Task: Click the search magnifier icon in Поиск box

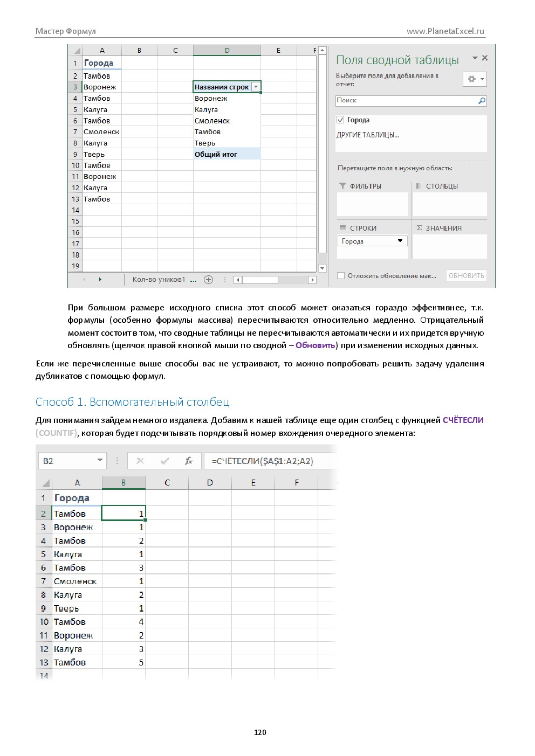Action: point(482,101)
